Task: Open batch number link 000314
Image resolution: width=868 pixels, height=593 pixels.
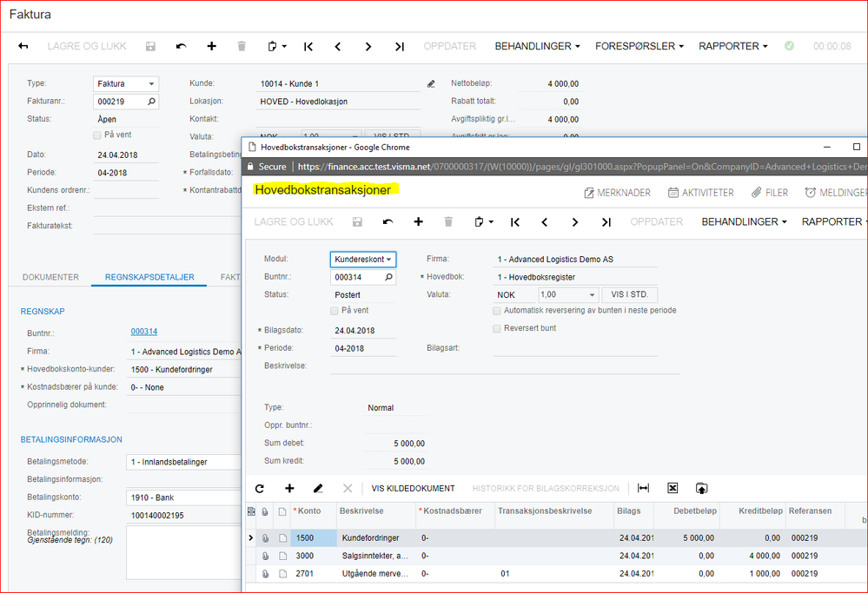Action: coord(143,331)
